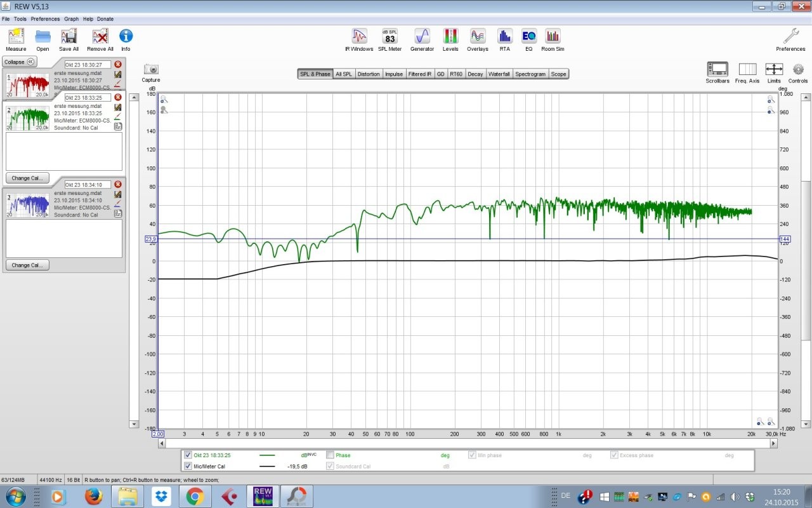Open the graph Limits settings
The image size is (812, 508).
pyautogui.click(x=774, y=72)
